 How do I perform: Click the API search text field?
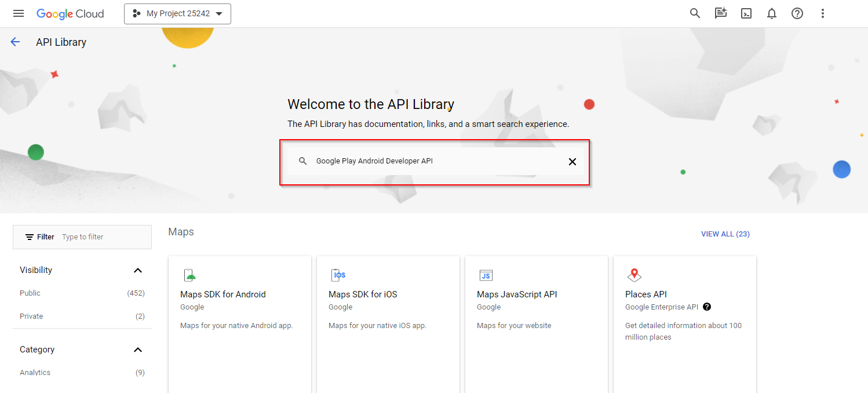435,161
